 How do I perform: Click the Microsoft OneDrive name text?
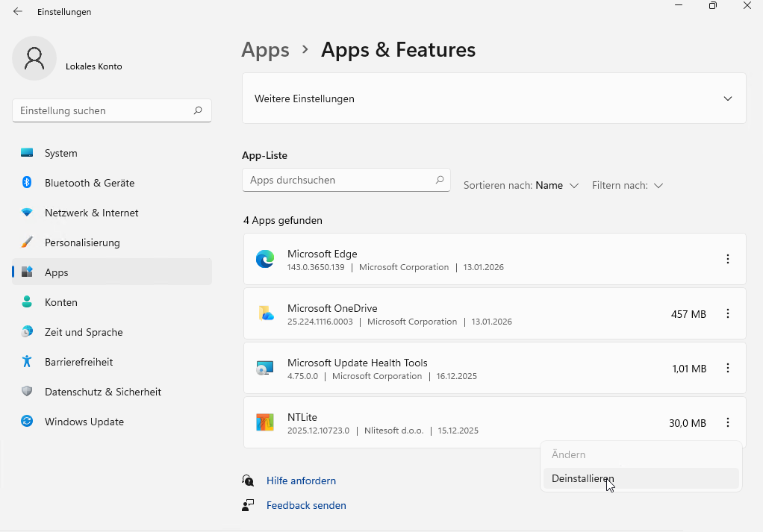[x=332, y=308]
